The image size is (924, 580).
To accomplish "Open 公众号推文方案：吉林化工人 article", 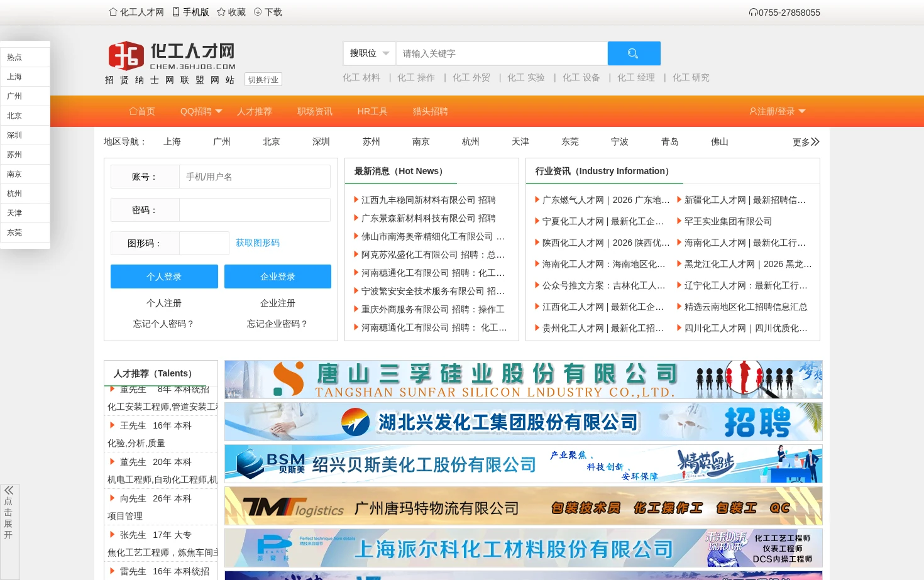I will click(603, 285).
